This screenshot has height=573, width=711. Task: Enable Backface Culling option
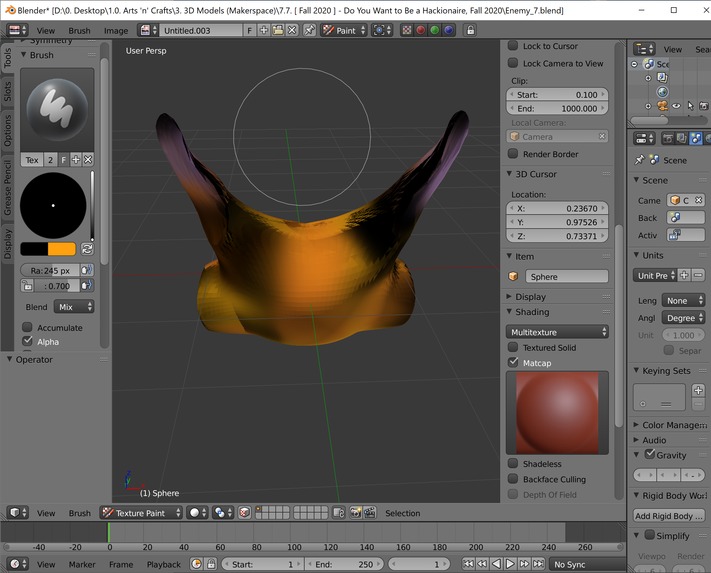coord(513,479)
